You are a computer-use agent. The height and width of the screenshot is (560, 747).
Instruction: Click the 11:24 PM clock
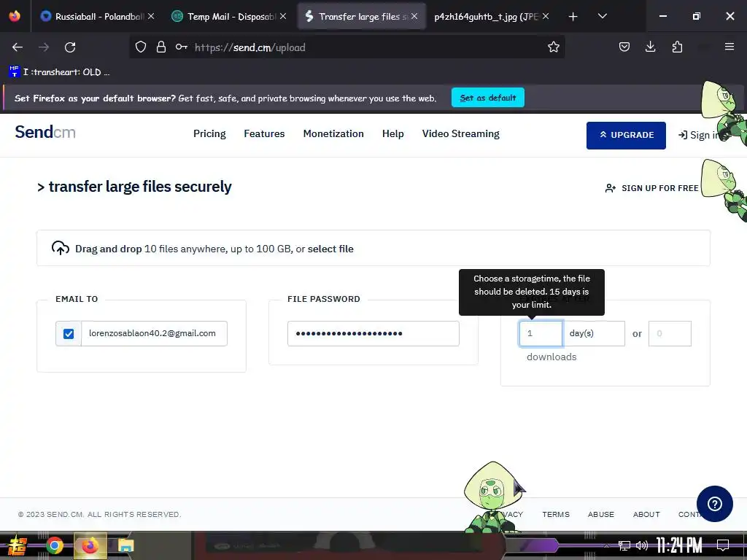point(679,545)
